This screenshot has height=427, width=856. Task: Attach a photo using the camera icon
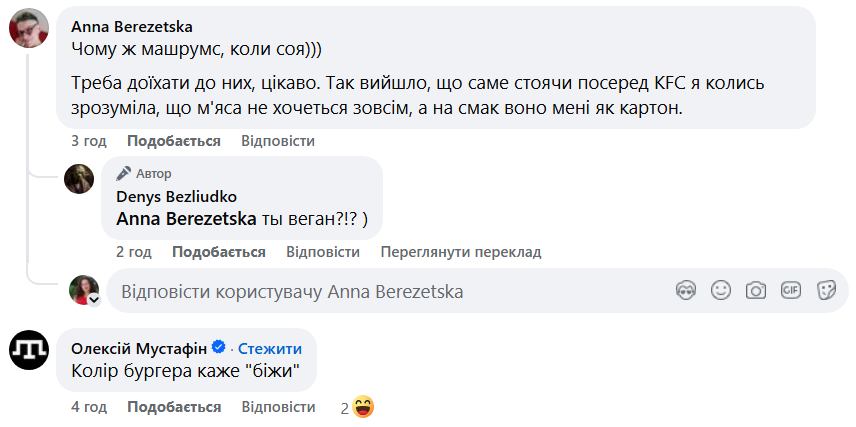756,291
